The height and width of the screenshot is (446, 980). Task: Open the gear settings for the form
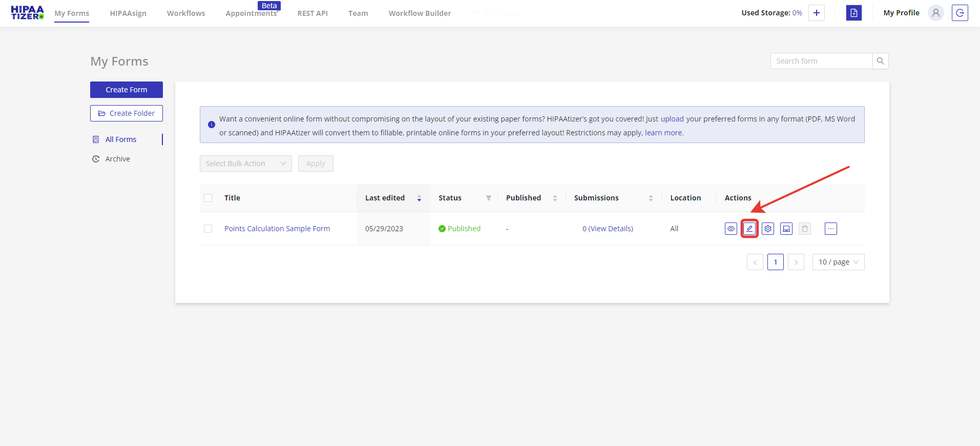pos(768,229)
